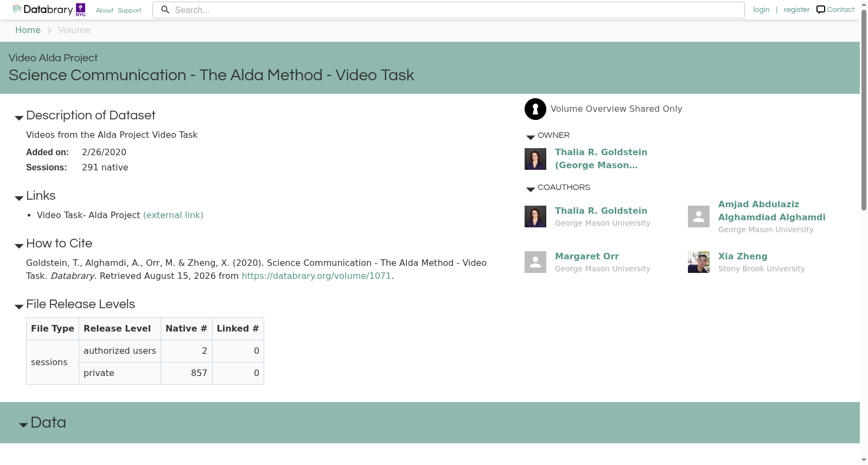Collapse the How to Cite section
Screen dimensions: 868x465
tap(19, 246)
